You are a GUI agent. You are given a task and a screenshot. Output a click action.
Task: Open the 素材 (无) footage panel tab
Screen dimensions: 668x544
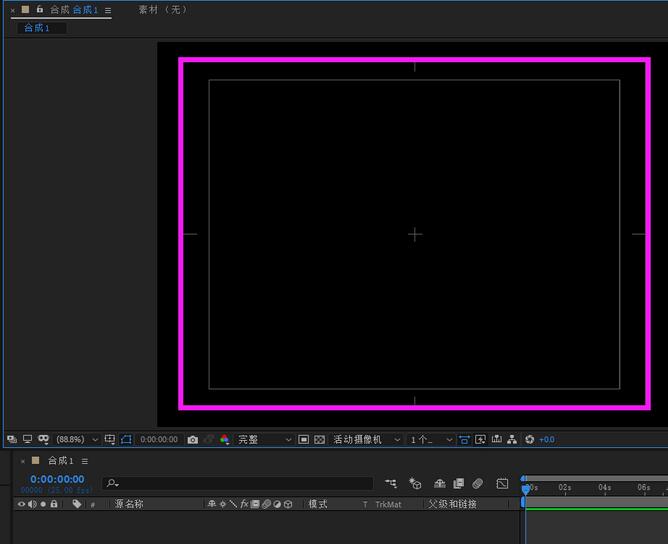tap(162, 9)
